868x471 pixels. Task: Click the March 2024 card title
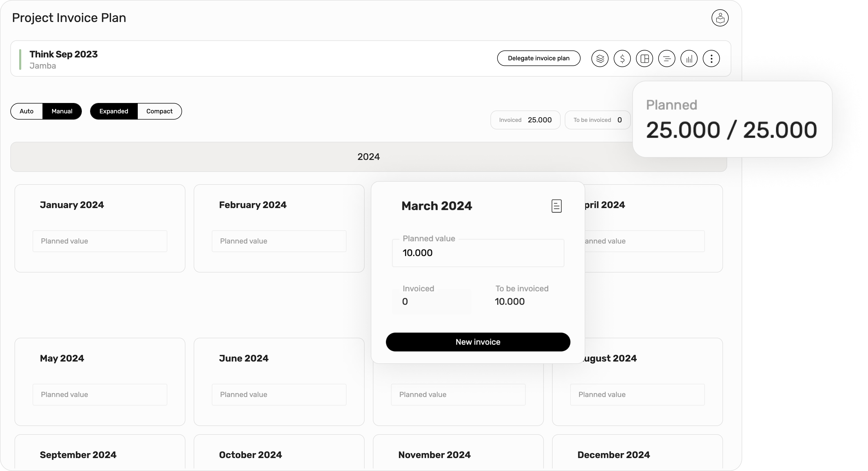point(437,206)
